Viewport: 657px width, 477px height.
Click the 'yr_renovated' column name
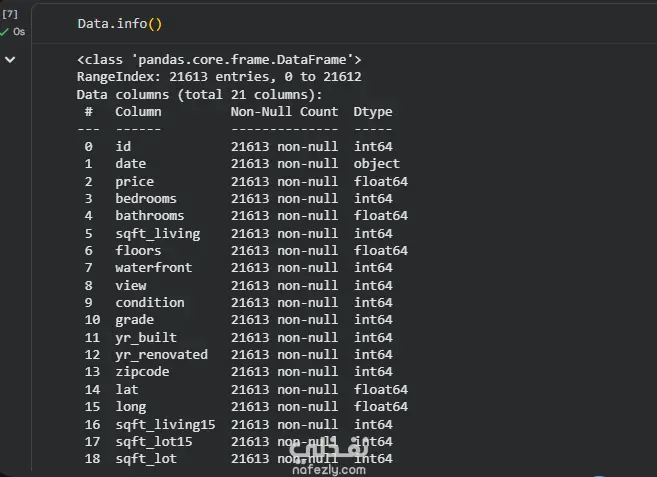point(161,354)
